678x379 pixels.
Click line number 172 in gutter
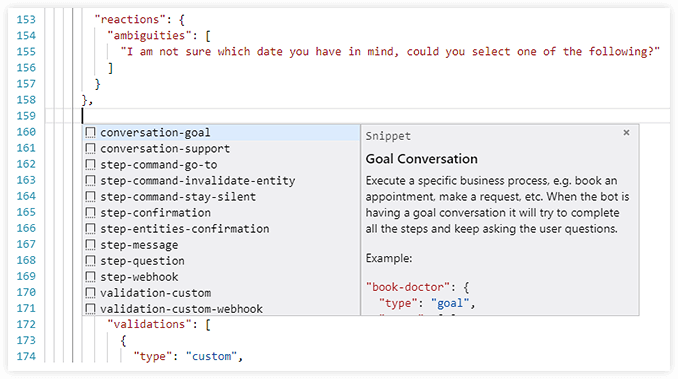(26, 324)
